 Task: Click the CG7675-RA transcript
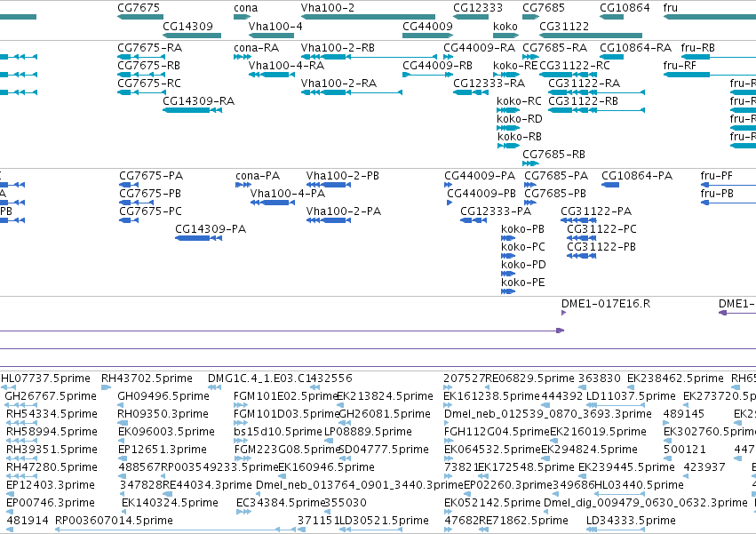142,57
